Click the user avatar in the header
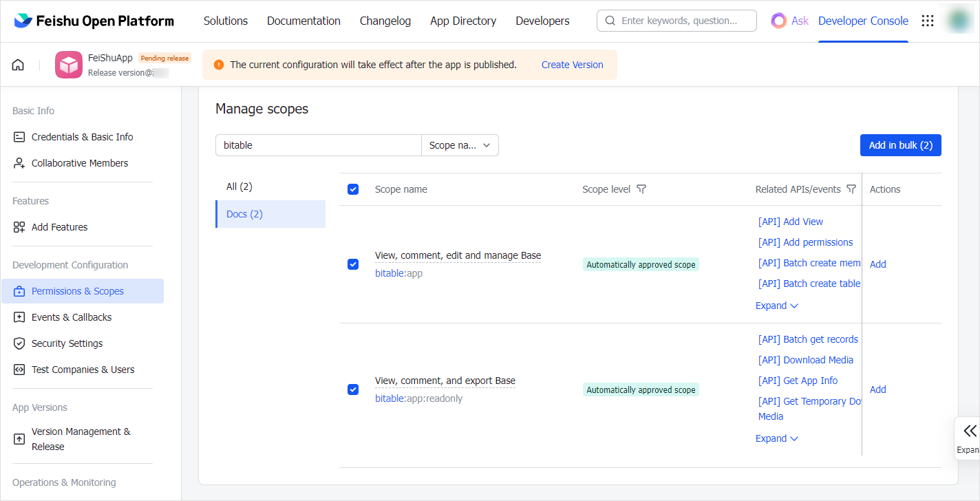 pyautogui.click(x=958, y=21)
